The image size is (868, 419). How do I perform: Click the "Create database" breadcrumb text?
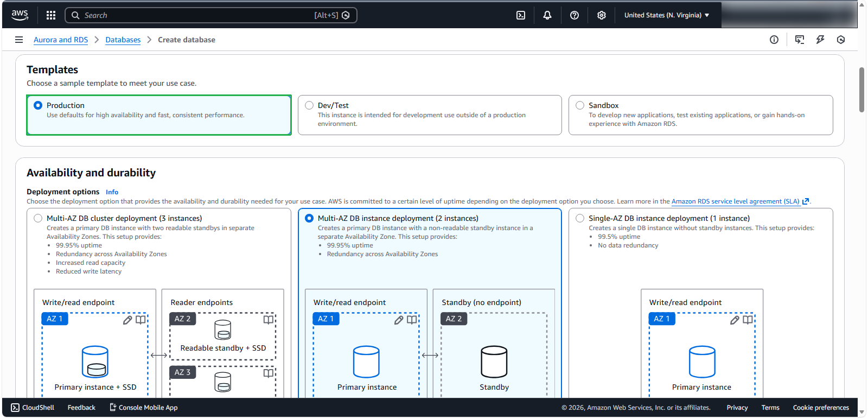[x=187, y=40]
